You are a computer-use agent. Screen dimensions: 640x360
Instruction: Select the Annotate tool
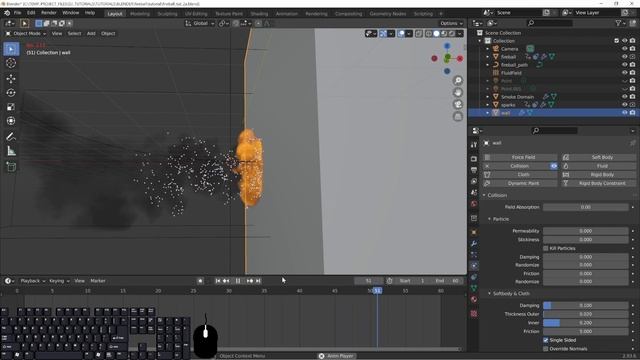pyautogui.click(x=11, y=137)
